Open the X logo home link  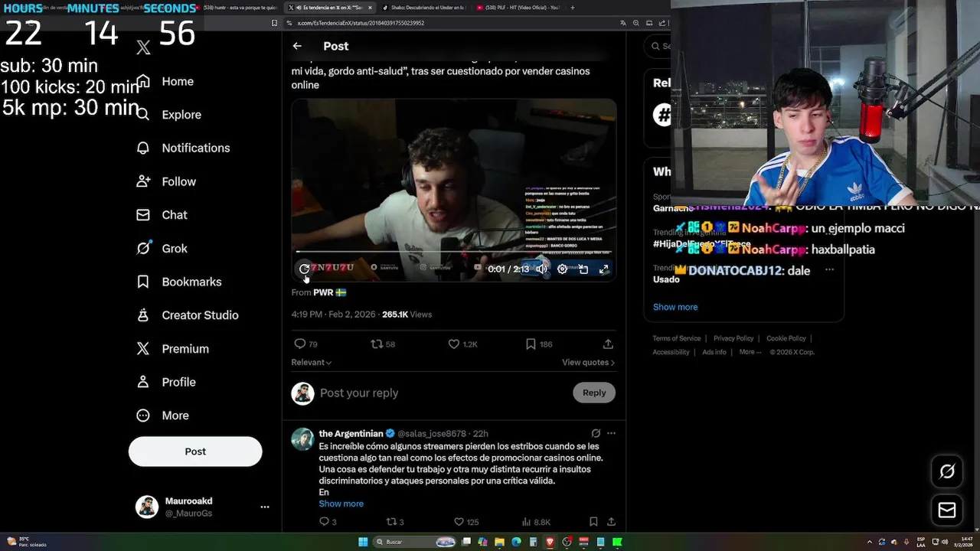coord(143,48)
